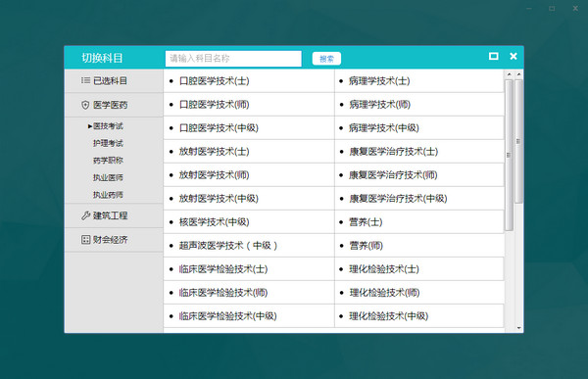Select the 医学医药 category
Viewport: 588px width, 379px height.
tap(114, 105)
